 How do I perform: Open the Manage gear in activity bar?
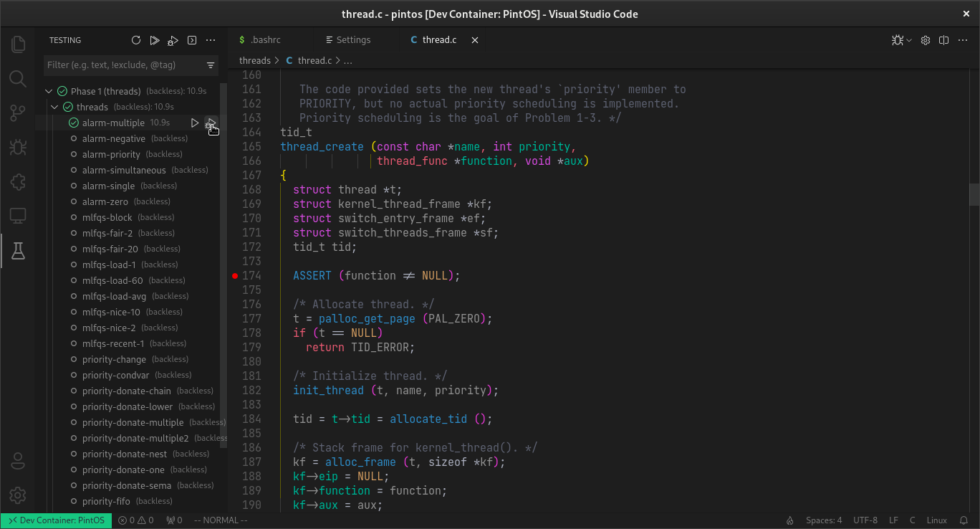click(18, 495)
